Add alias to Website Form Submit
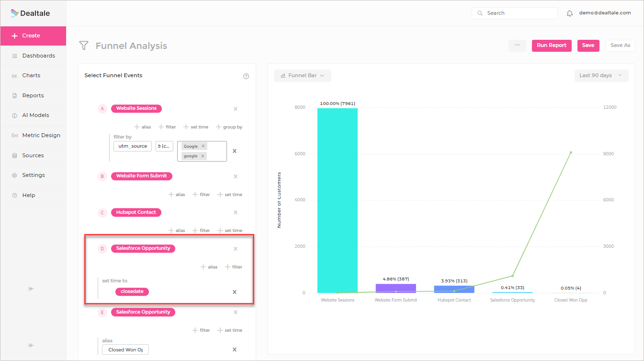The width and height of the screenshot is (644, 361). click(x=177, y=195)
